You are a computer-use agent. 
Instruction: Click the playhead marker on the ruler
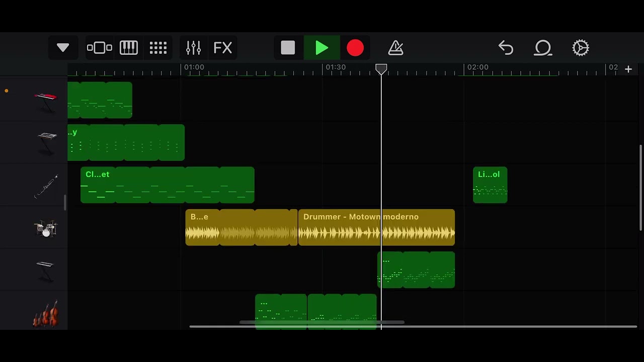(x=381, y=69)
